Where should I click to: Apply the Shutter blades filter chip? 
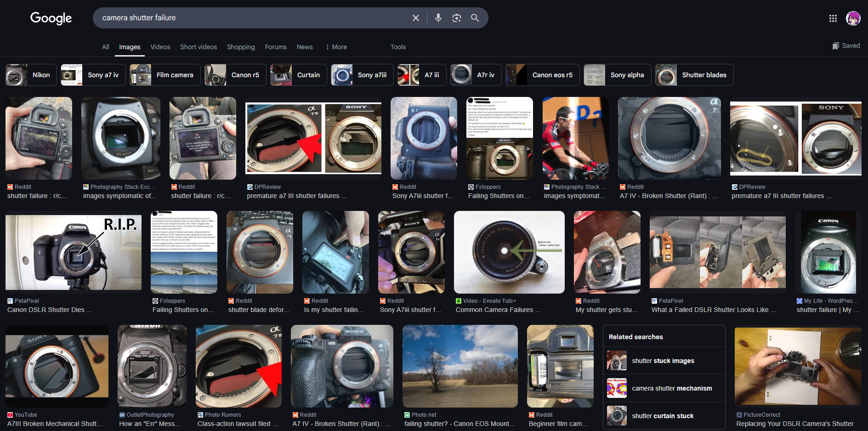pos(694,75)
